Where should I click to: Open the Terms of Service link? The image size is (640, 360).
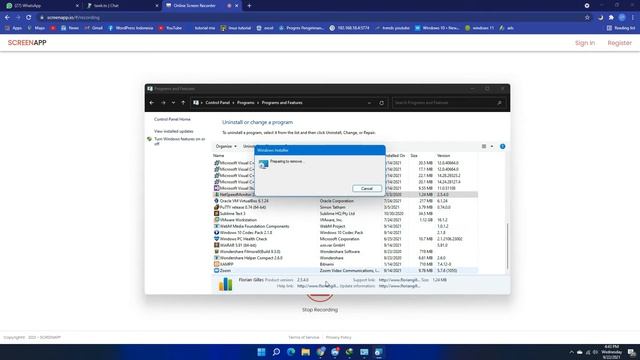(x=304, y=338)
